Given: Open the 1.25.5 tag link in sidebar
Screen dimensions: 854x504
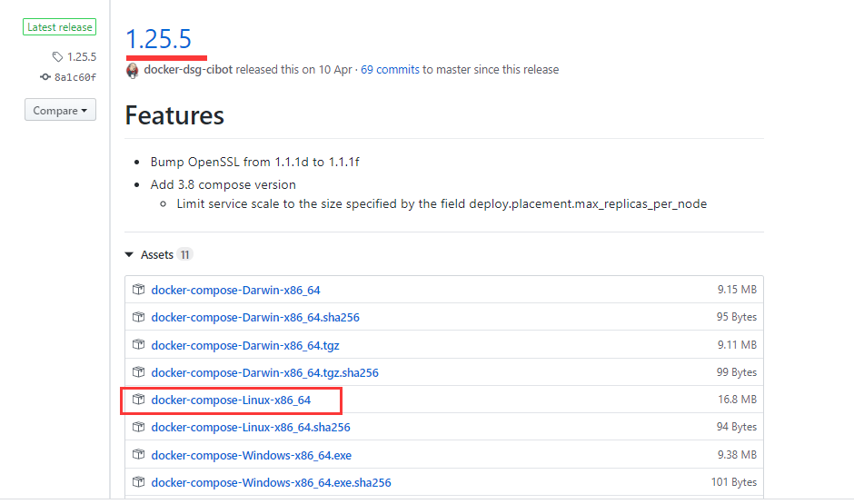Looking at the screenshot, I should [82, 56].
